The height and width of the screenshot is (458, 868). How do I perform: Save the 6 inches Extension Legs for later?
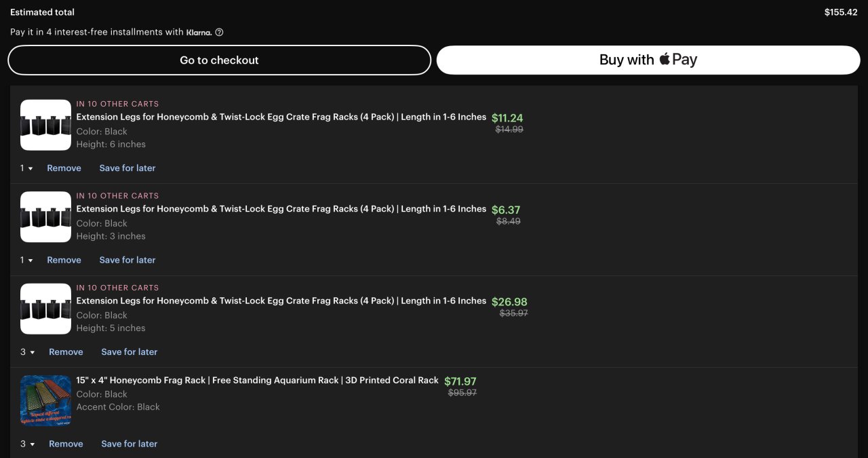click(127, 168)
